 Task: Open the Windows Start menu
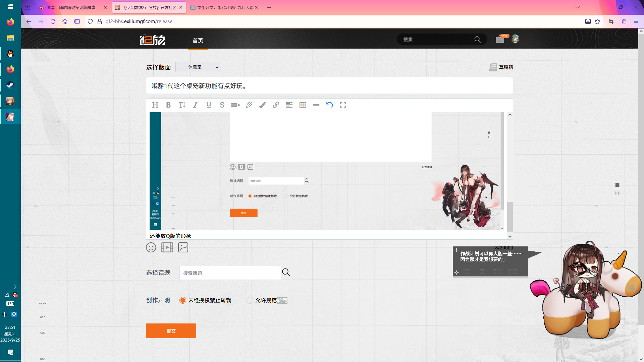[x=10, y=7]
